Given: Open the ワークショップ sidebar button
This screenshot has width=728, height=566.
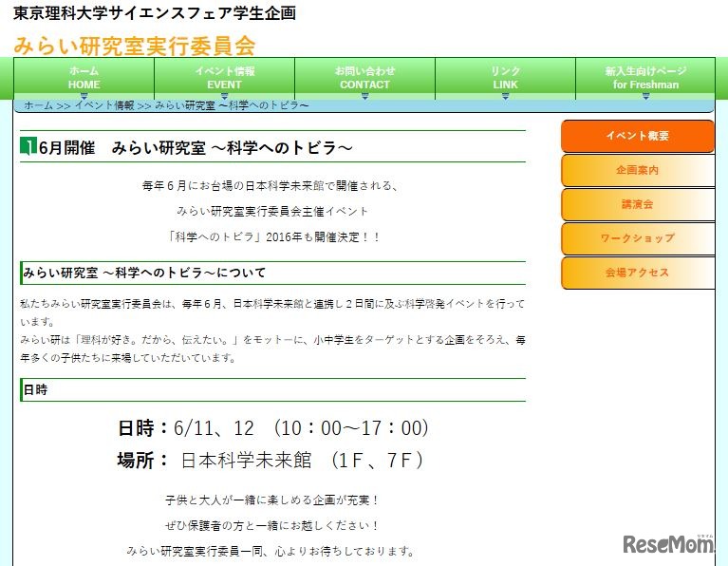Looking at the screenshot, I should pyautogui.click(x=638, y=238).
